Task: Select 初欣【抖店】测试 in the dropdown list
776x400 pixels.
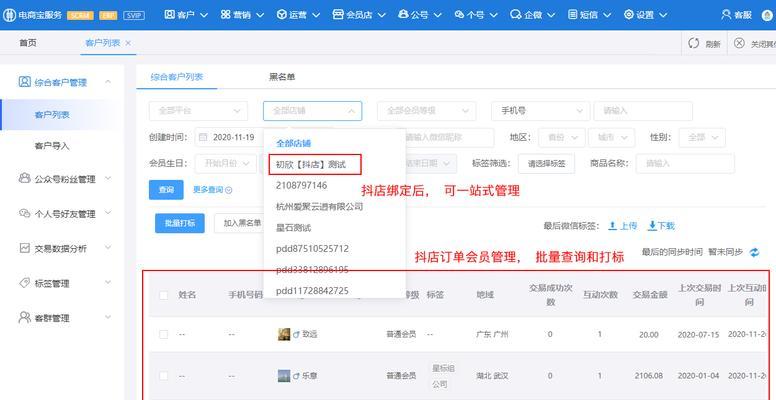Action: [335, 164]
